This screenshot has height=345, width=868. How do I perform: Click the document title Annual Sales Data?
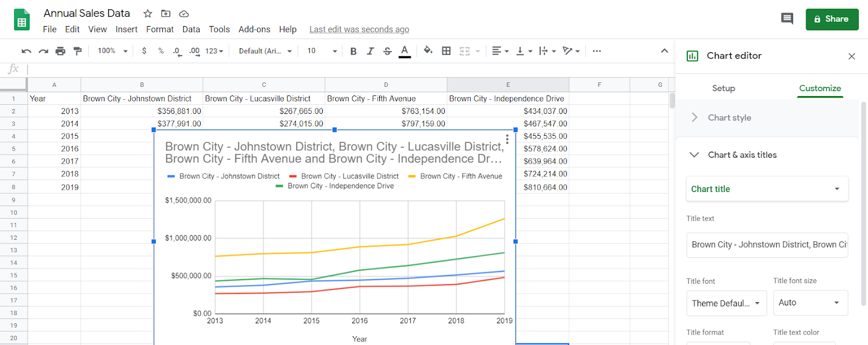coord(87,13)
